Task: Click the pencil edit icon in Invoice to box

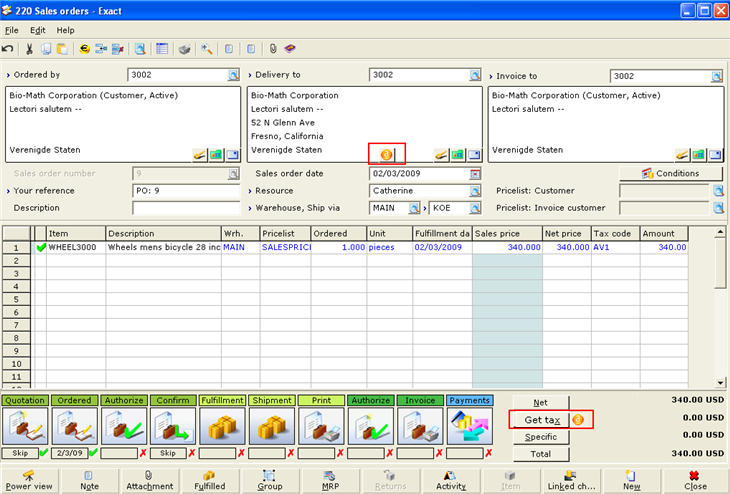Action: click(x=682, y=155)
